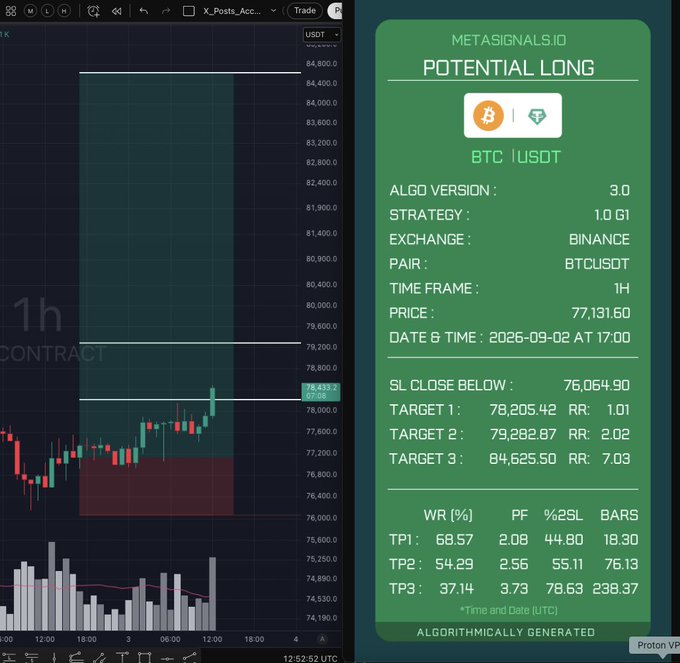Viewport: 680px width, 663px height.
Task: Click the POTENTIAL LONG title
Action: [x=508, y=68]
